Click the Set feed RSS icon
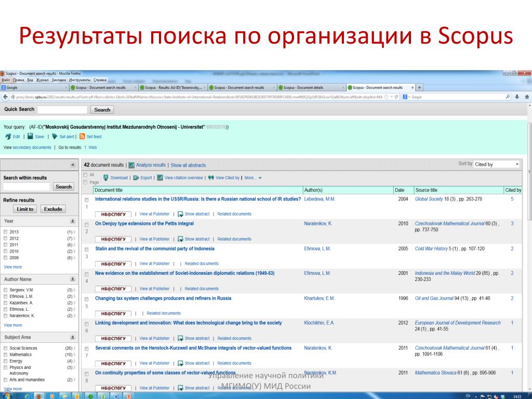532x399 pixels. coord(82,137)
